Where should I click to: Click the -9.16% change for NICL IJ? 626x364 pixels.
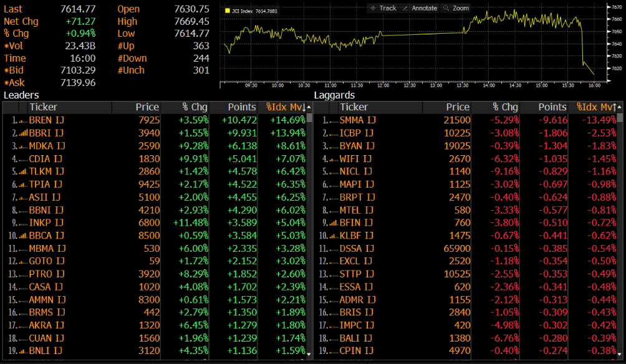tap(504, 171)
